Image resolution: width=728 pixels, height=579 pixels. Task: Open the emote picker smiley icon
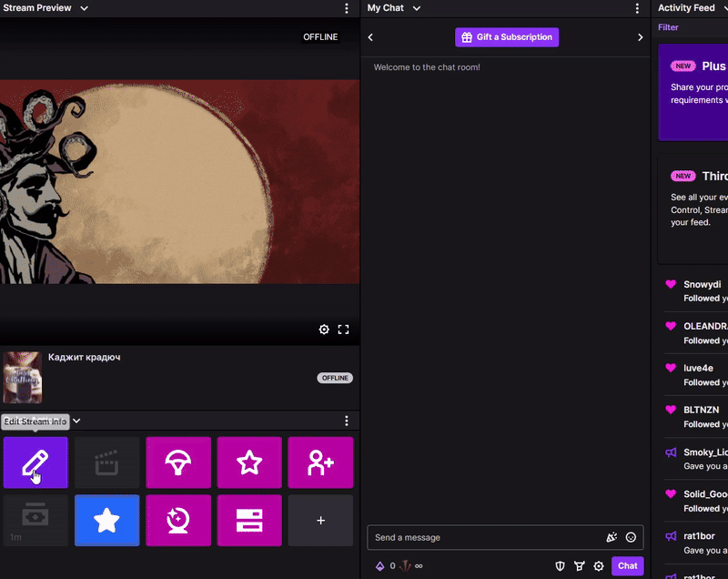point(631,537)
